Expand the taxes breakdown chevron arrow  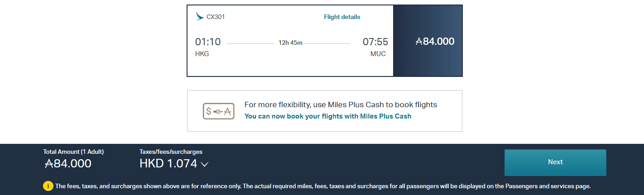204,164
